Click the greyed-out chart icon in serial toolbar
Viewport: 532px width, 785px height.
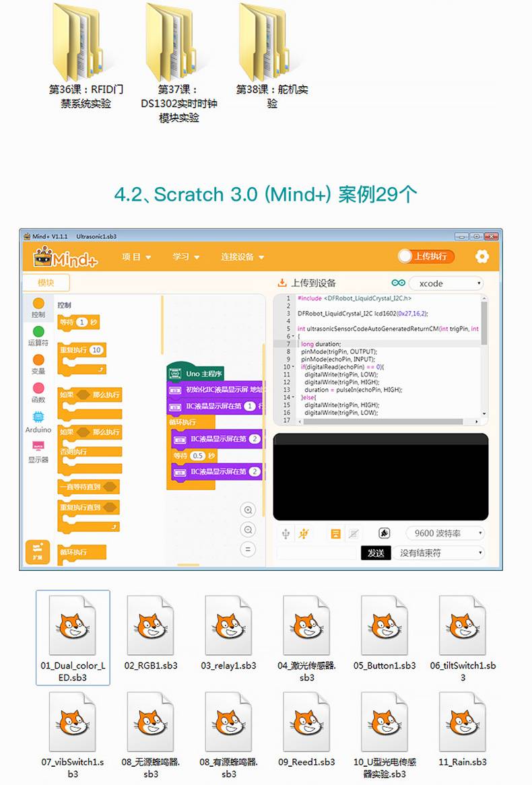pyautogui.click(x=354, y=534)
